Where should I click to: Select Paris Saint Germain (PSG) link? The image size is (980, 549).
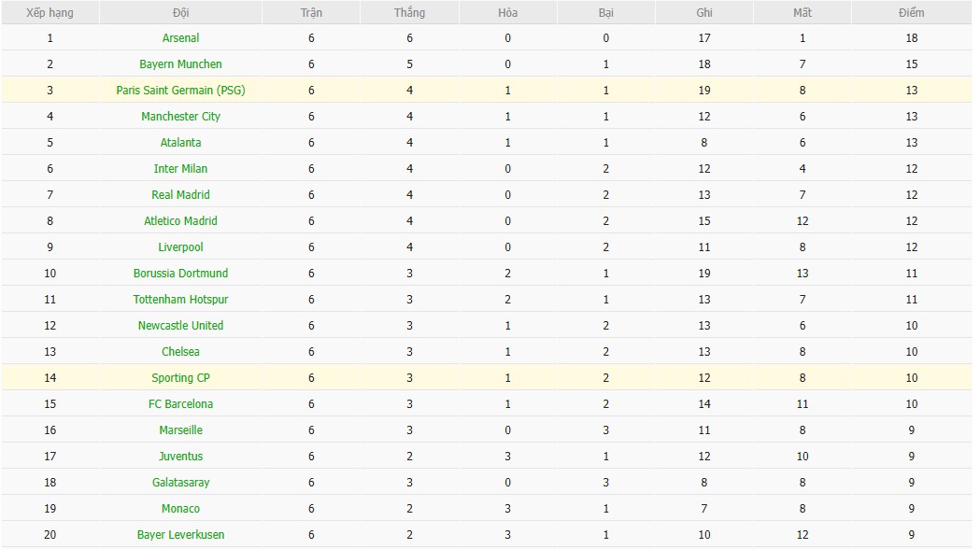tap(180, 91)
